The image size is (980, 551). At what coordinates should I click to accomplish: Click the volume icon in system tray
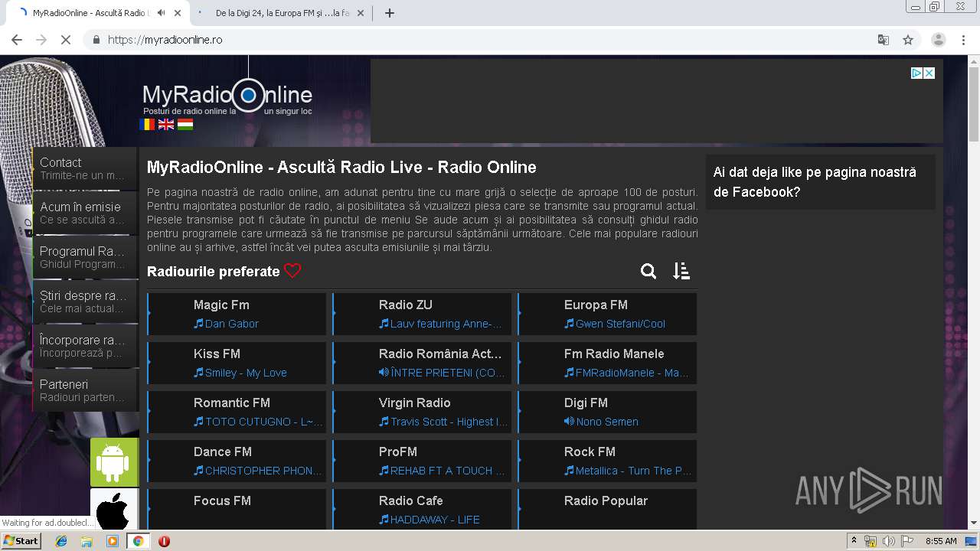(x=888, y=541)
